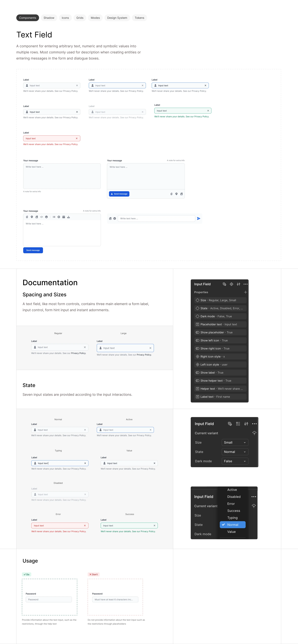Open the State dropdown showing Normal
The image size is (298, 644).
[235, 452]
